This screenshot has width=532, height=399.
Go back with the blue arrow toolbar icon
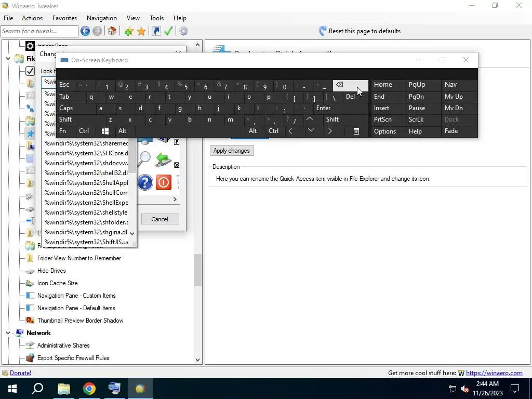point(85,31)
